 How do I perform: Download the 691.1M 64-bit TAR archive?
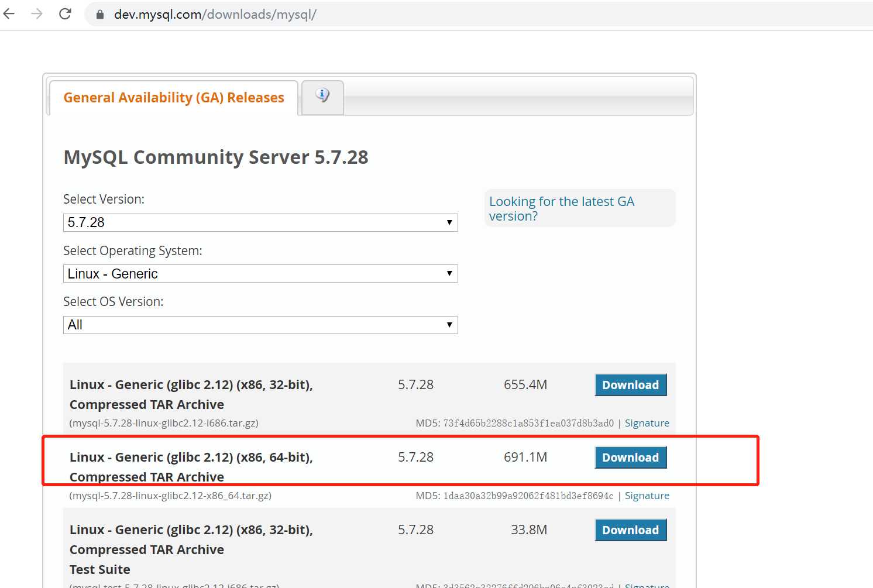(x=631, y=458)
